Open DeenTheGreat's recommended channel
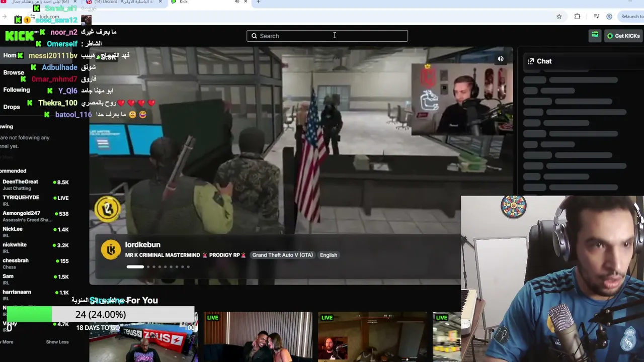The width and height of the screenshot is (644, 362). click(35, 185)
